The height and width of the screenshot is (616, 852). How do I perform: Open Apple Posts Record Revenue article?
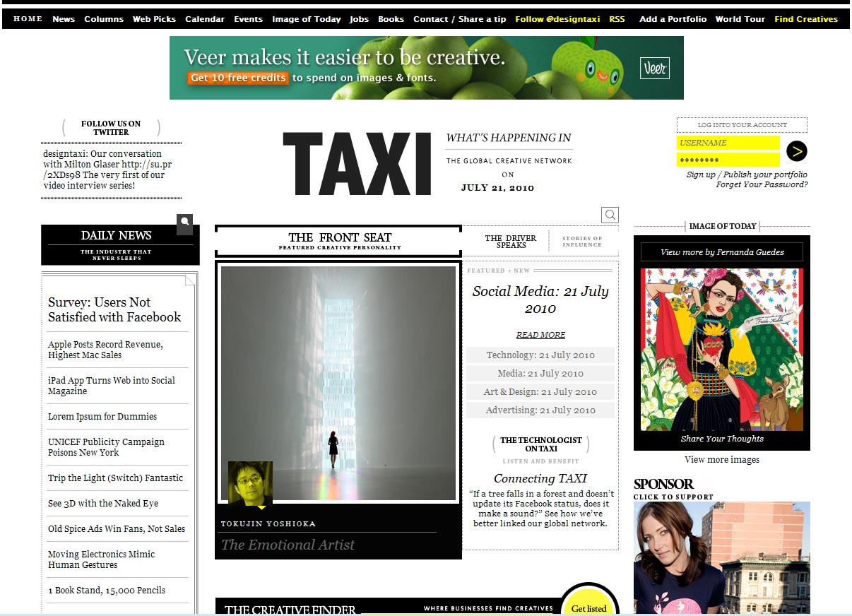coord(105,350)
